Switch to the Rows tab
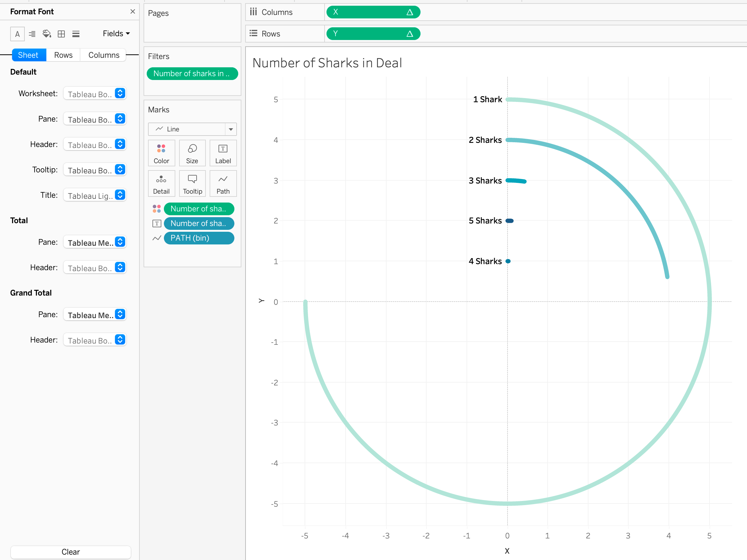Image resolution: width=747 pixels, height=560 pixels. pos(63,55)
